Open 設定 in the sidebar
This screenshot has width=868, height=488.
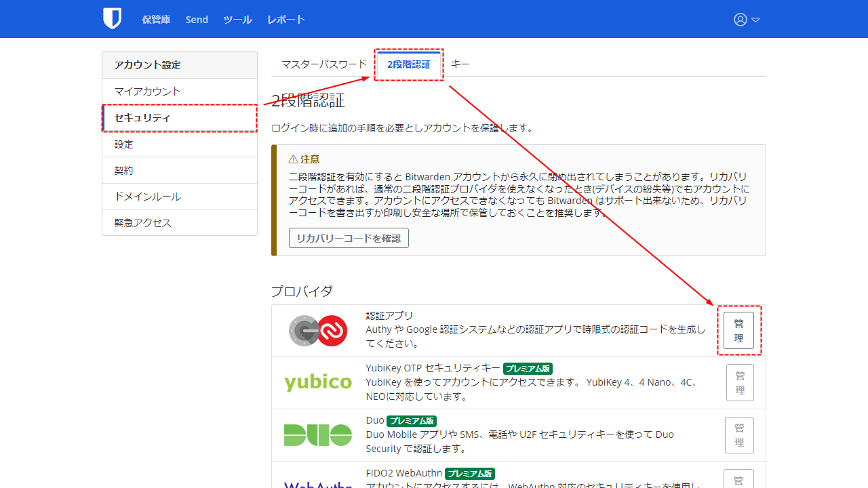(x=180, y=144)
